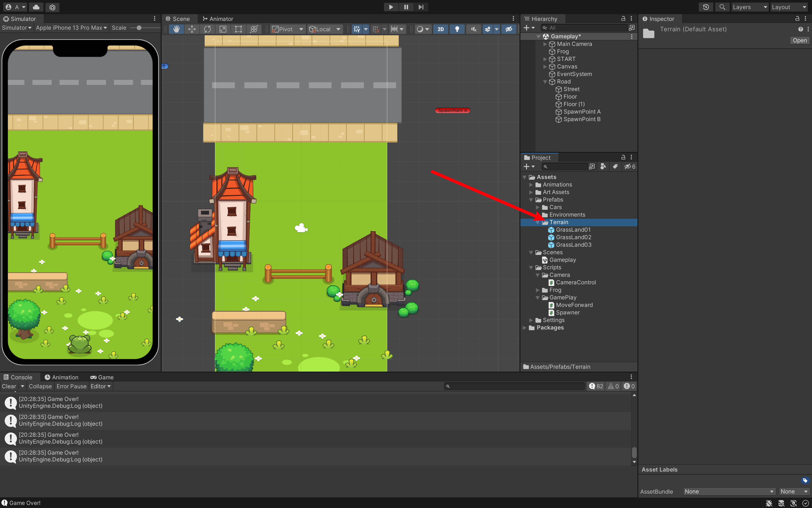Open device selector Apple iPhone 13 Pro Max
Viewport: 812px width, 508px height.
click(x=71, y=28)
